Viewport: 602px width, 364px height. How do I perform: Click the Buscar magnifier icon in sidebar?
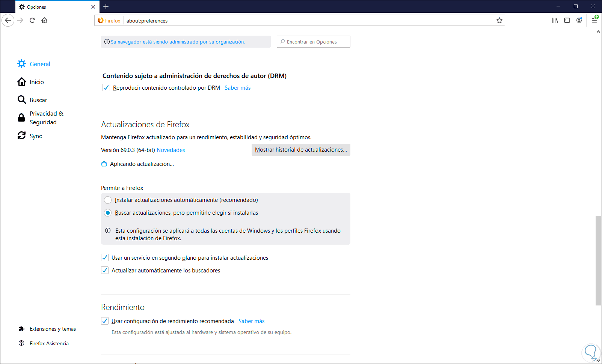22,100
